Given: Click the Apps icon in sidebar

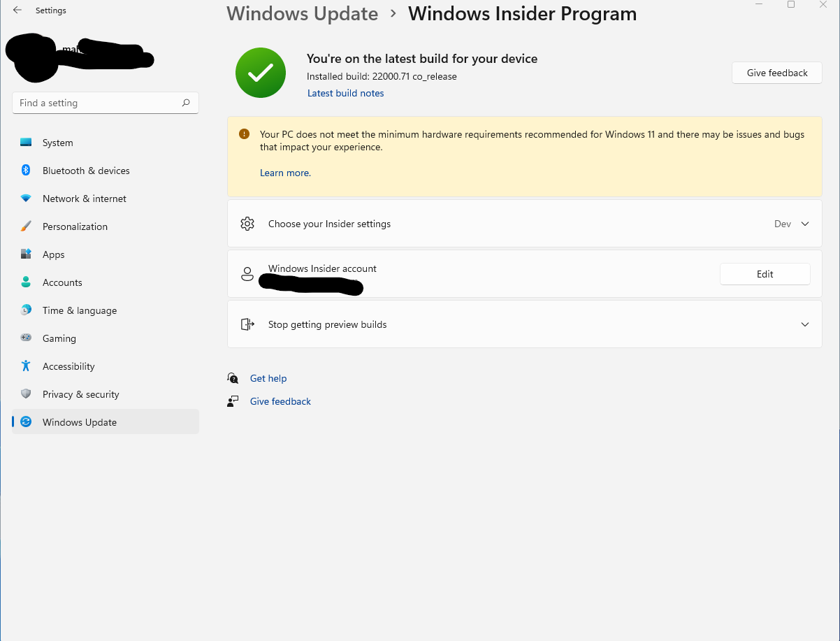Looking at the screenshot, I should click(x=26, y=254).
